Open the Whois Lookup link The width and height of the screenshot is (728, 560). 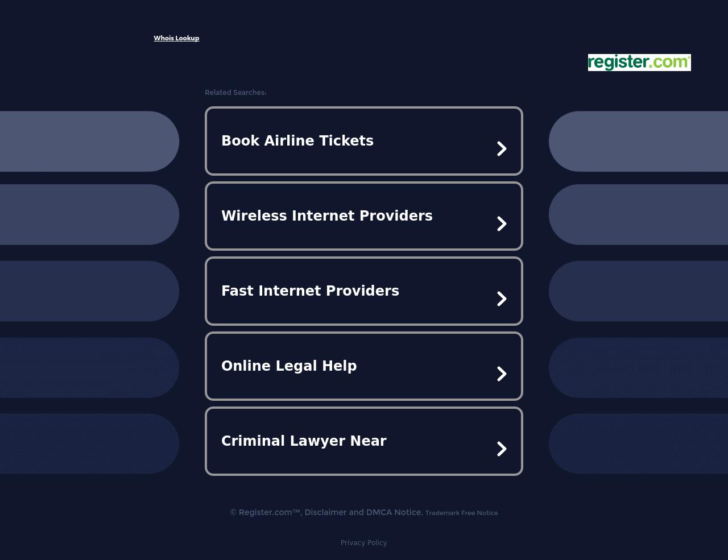coord(176,38)
